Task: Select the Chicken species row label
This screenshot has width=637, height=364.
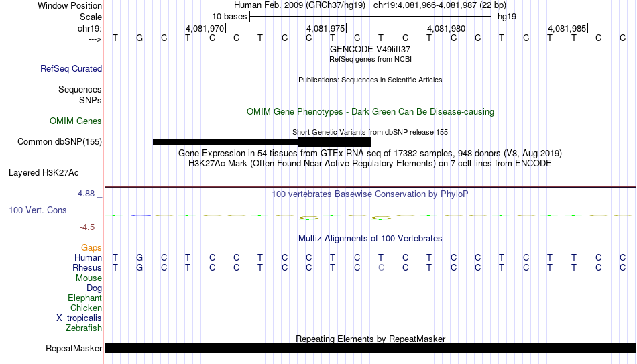Action: click(86, 308)
